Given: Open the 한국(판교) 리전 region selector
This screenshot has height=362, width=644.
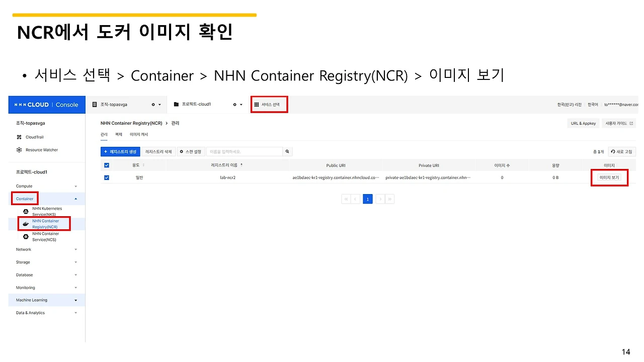Looking at the screenshot, I should 570,105.
